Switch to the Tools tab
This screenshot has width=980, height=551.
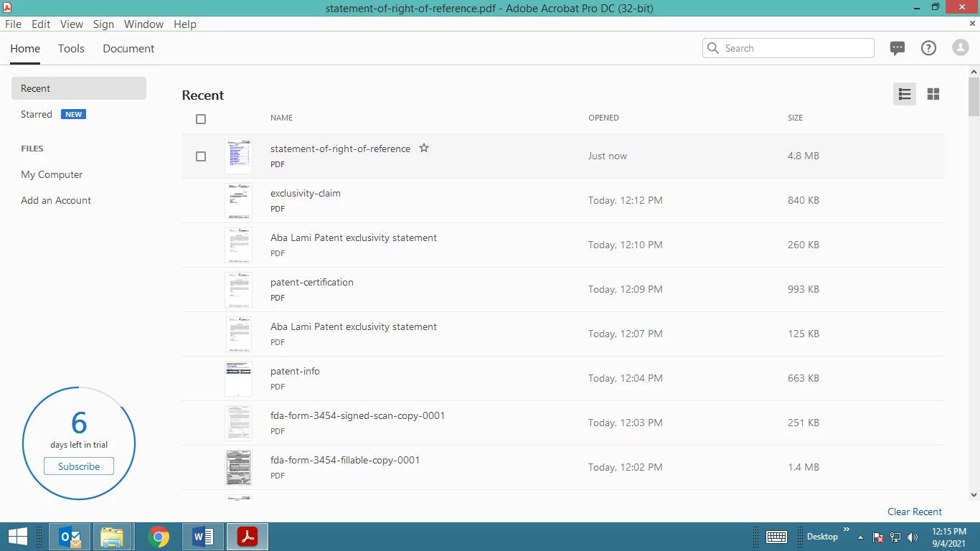pyautogui.click(x=71, y=49)
